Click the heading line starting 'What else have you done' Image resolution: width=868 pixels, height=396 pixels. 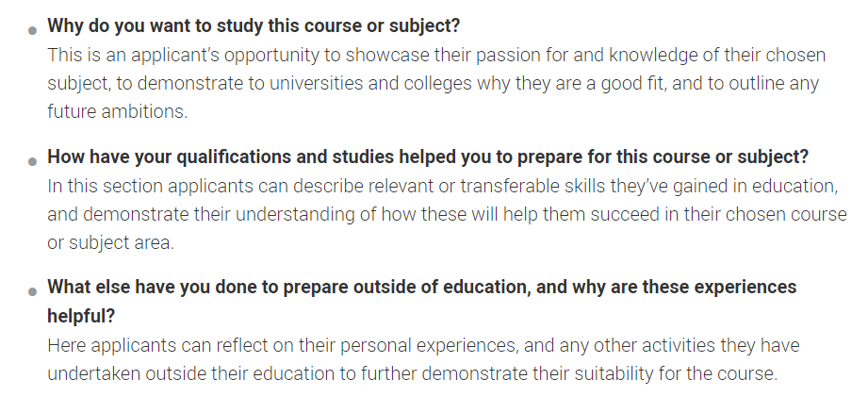pos(422,287)
